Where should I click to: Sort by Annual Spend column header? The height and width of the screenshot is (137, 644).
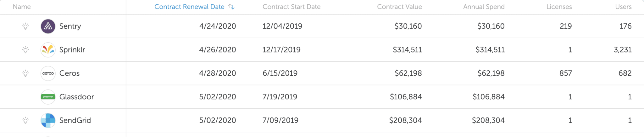pos(484,7)
